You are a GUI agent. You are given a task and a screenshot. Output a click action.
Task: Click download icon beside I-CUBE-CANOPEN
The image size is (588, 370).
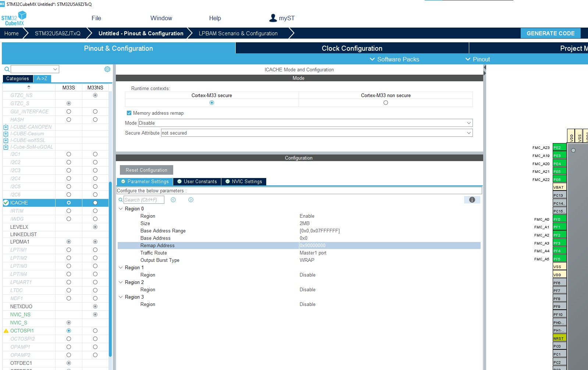pyautogui.click(x=6, y=127)
